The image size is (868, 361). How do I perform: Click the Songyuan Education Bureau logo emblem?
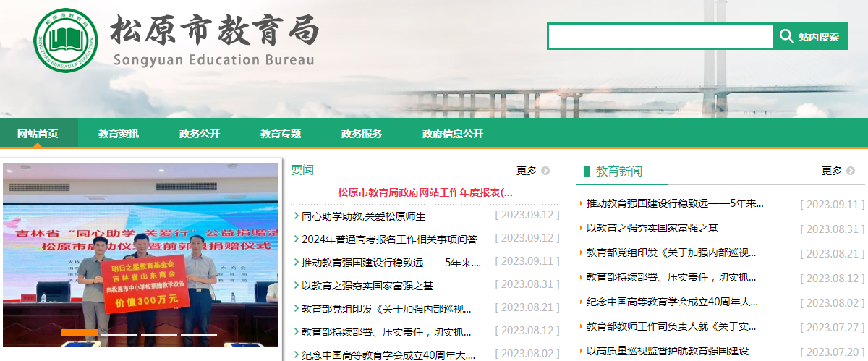[x=65, y=40]
